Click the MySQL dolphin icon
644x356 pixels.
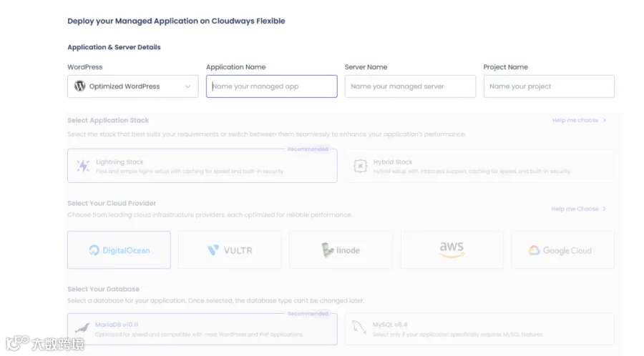click(359, 327)
